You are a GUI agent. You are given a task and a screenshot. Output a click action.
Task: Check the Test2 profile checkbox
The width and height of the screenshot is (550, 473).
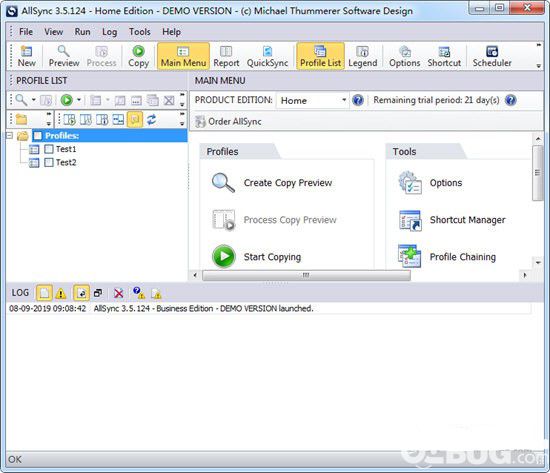(x=49, y=162)
